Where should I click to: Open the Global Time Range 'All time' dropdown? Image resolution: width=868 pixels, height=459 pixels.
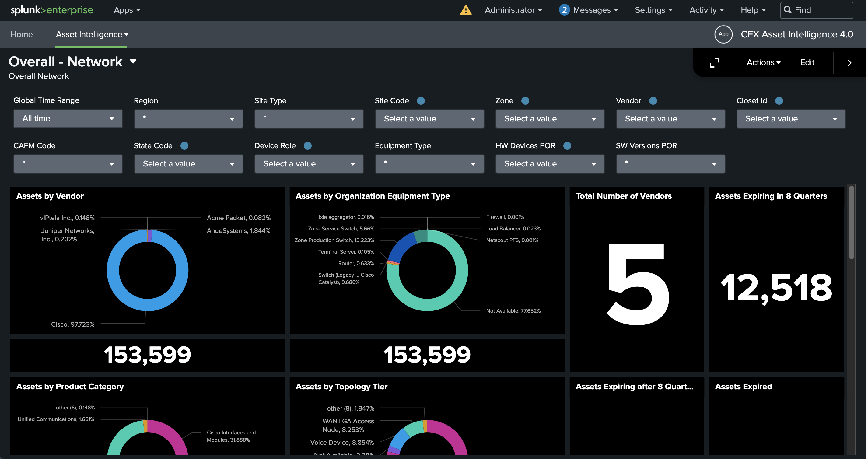click(68, 119)
